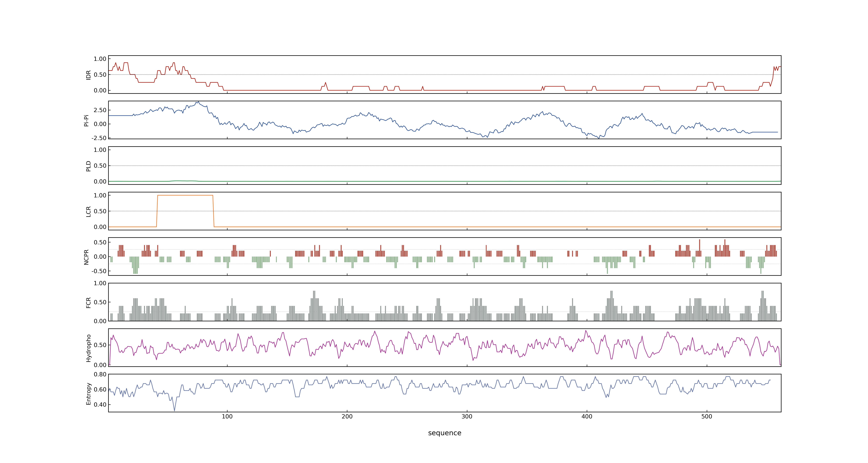
Task: Select the -0.50 tick of NCPR panel
Action: (99, 271)
